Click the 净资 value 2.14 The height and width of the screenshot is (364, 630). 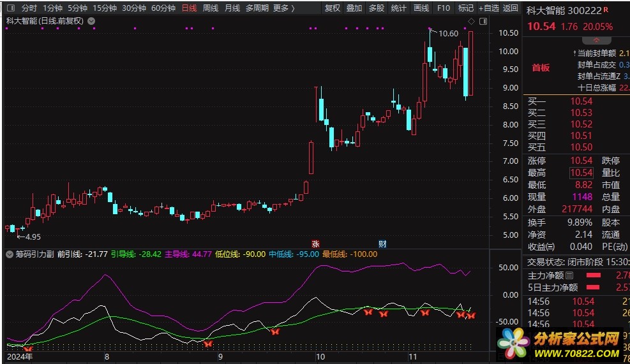point(584,235)
